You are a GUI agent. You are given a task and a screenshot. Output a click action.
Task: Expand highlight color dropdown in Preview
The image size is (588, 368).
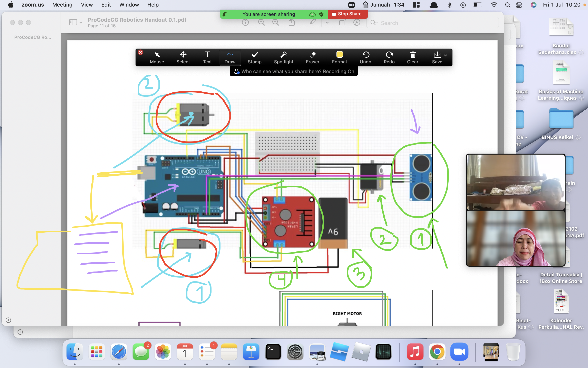(x=327, y=23)
